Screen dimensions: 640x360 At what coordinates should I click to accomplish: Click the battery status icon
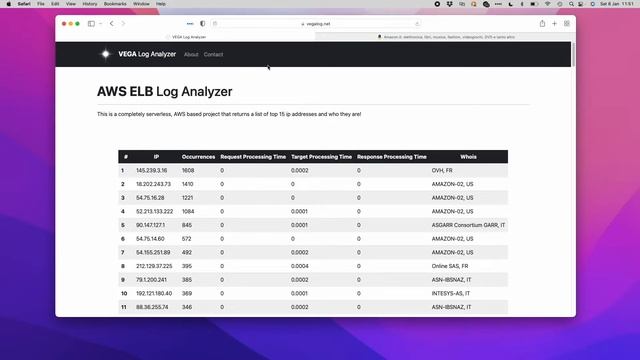(x=534, y=4)
